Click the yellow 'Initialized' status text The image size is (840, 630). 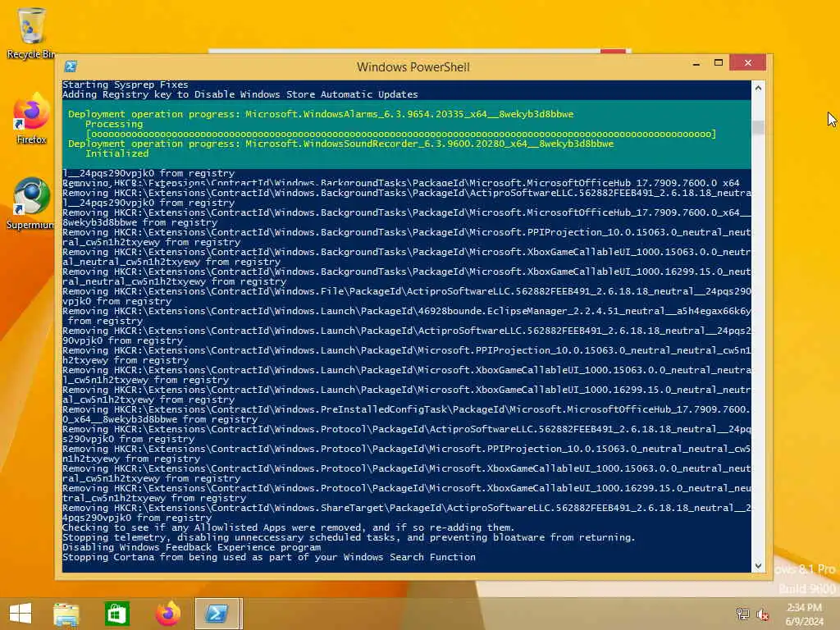(116, 153)
